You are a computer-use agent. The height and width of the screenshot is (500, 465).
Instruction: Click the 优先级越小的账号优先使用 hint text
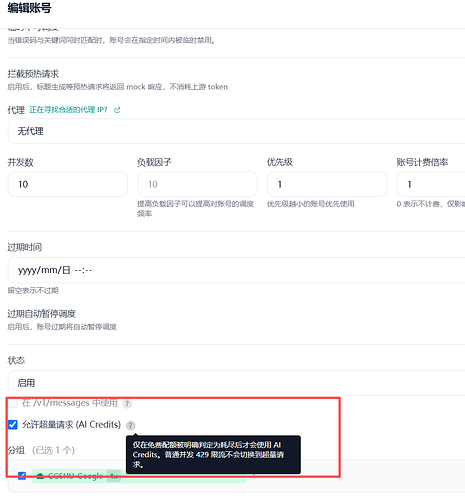311,204
